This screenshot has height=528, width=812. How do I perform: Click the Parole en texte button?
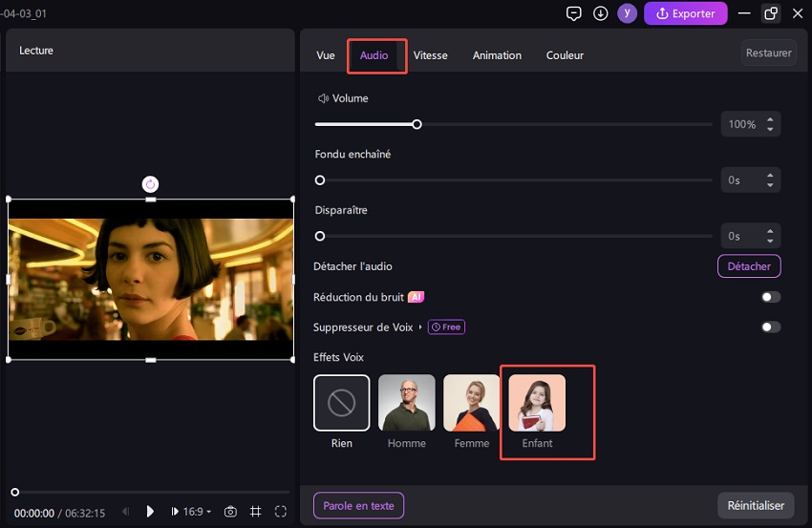(x=358, y=506)
